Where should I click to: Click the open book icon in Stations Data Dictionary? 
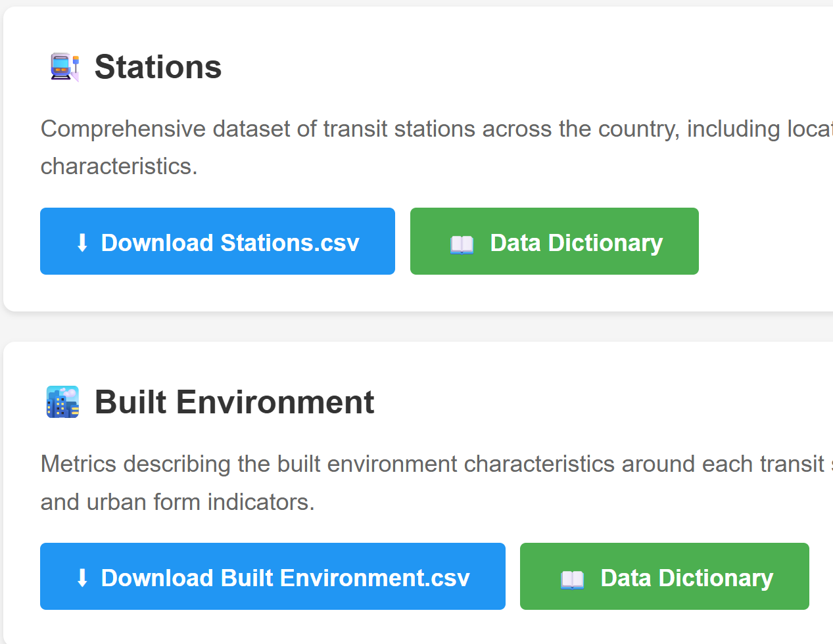point(462,244)
